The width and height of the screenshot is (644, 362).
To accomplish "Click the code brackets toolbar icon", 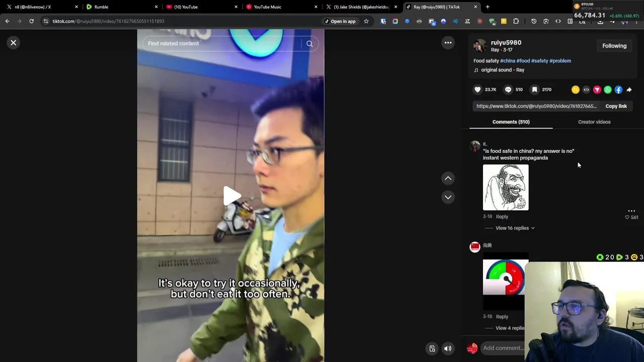I will (x=558, y=21).
